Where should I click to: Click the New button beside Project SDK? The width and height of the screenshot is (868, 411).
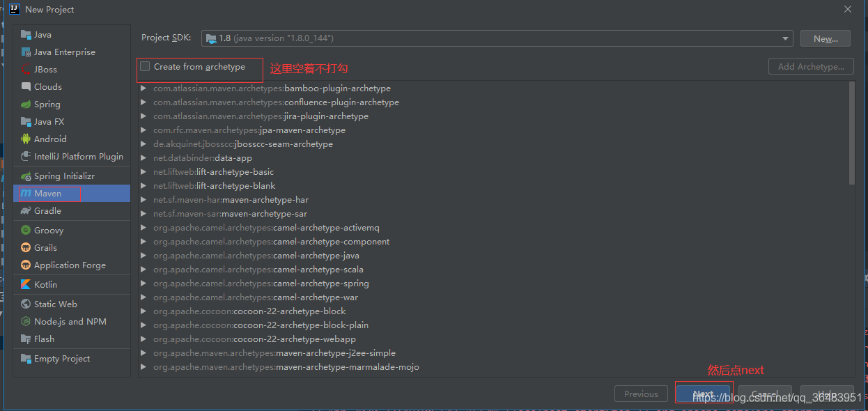tap(825, 39)
